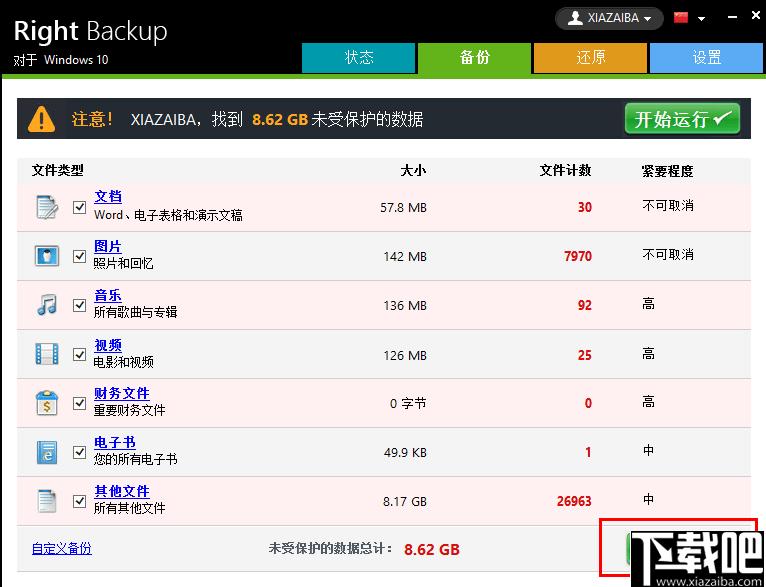Image resolution: width=766 pixels, height=587 pixels.
Task: Switch to the 备份 backup tab
Action: (x=474, y=58)
